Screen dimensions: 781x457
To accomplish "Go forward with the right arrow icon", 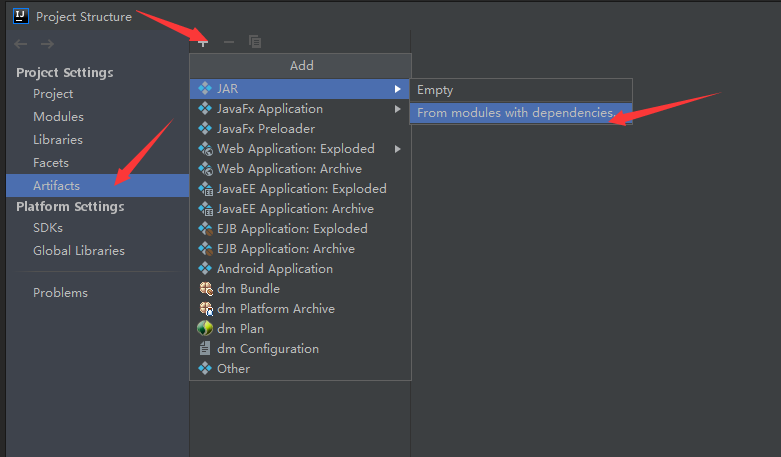I will (47, 44).
